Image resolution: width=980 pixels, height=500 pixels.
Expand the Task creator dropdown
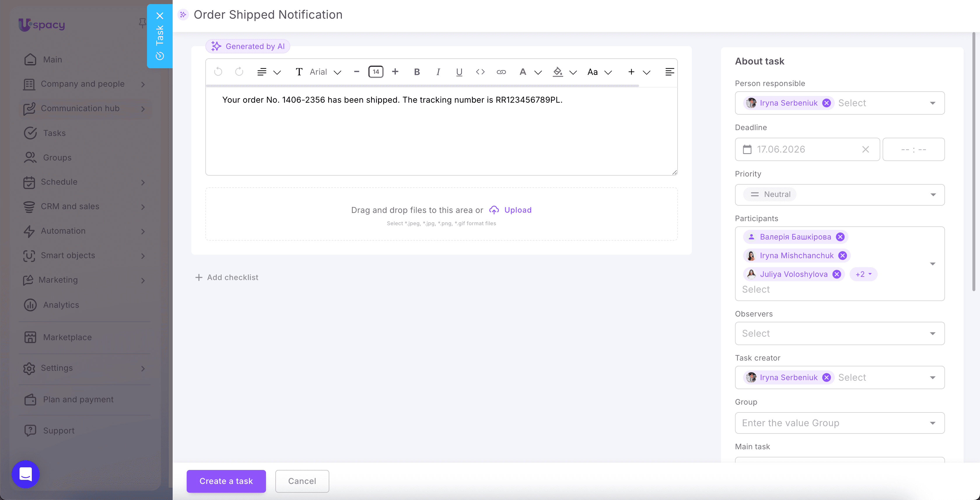(933, 377)
